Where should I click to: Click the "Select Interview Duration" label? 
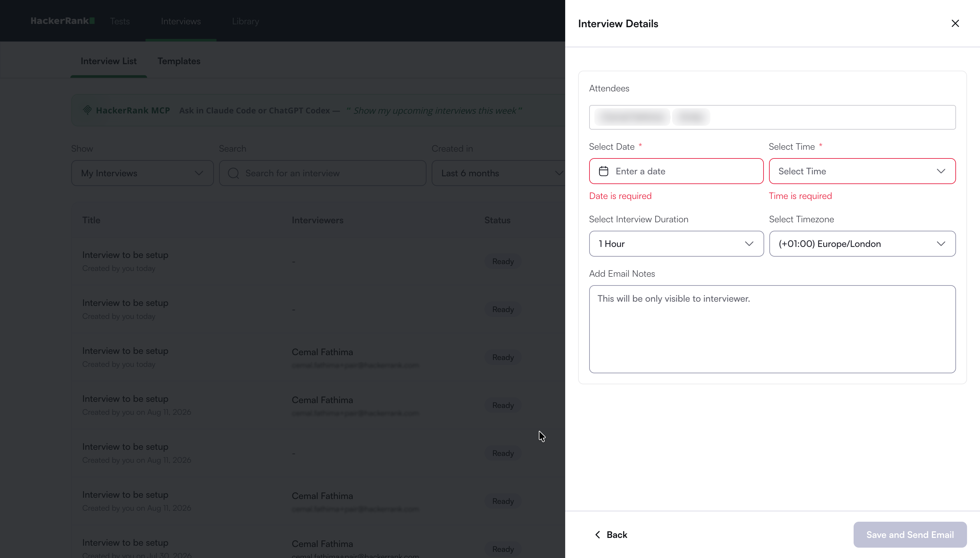[639, 219]
